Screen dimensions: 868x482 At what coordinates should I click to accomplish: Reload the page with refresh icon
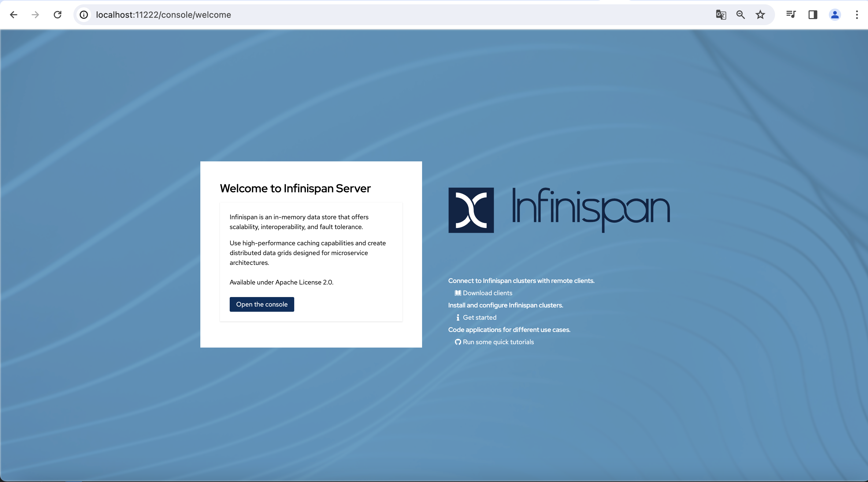pos(57,15)
